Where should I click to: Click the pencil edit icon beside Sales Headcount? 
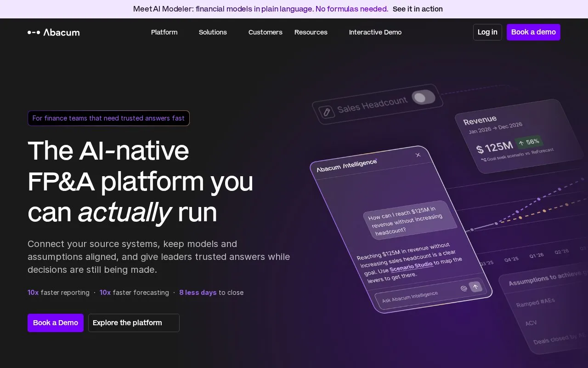click(327, 112)
